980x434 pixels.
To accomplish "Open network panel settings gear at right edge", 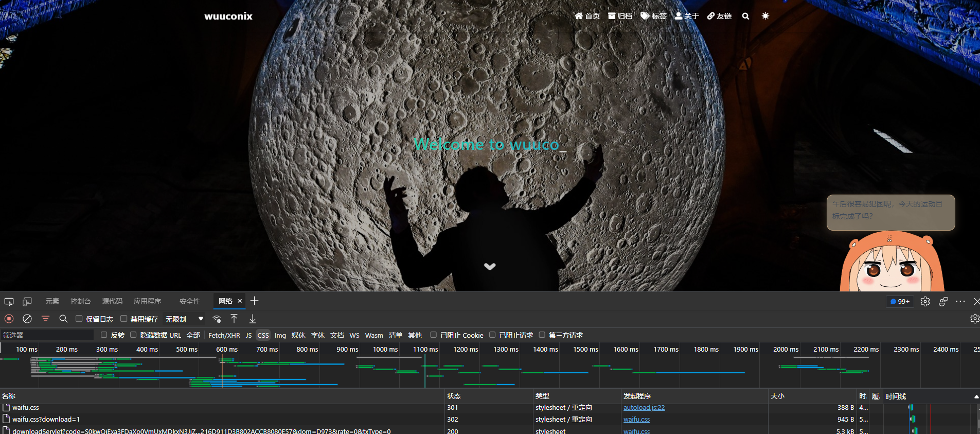I will coord(974,319).
